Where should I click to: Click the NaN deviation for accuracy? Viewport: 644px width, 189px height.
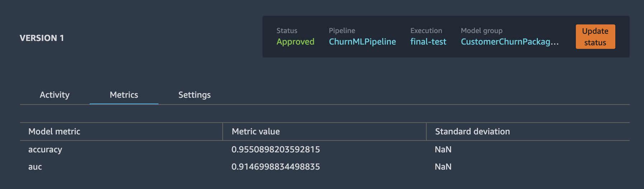point(443,149)
